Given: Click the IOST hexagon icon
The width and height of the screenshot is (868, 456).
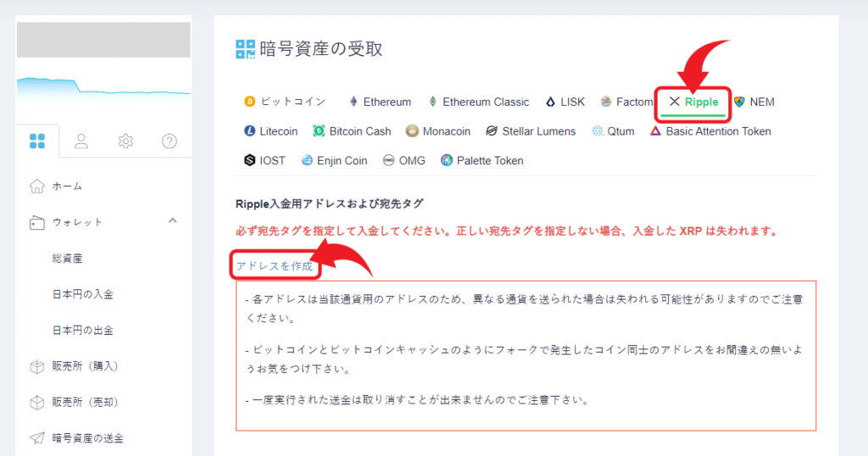Looking at the screenshot, I should [x=250, y=160].
